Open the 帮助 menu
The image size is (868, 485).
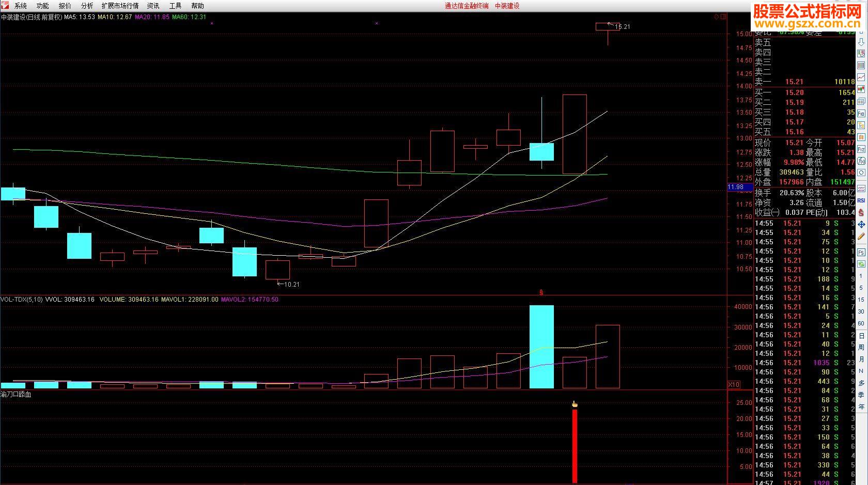(x=198, y=6)
